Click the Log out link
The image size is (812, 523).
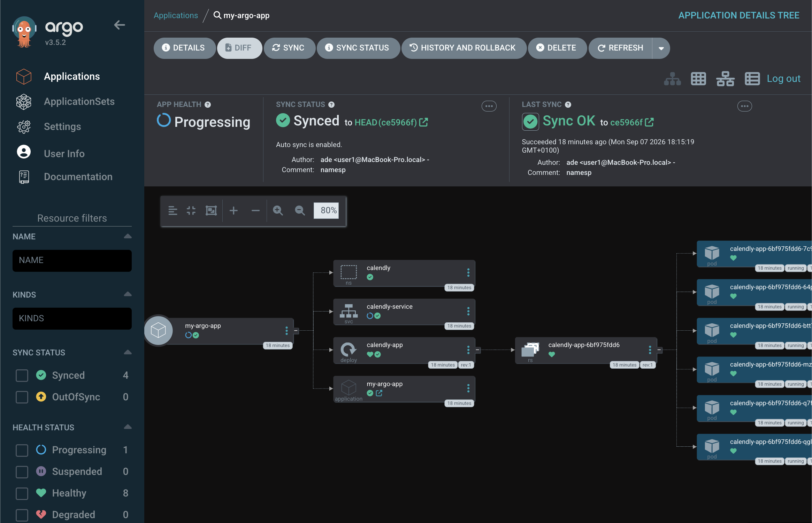(x=783, y=79)
